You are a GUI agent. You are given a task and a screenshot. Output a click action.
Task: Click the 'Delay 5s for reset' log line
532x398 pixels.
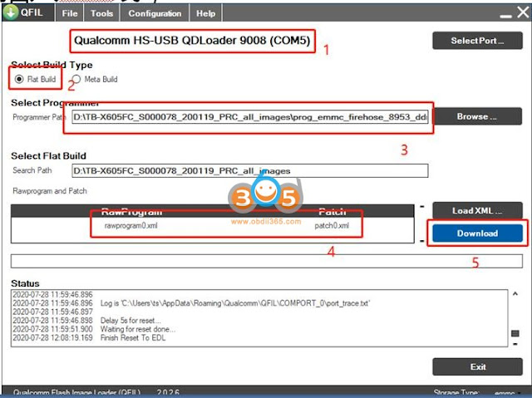point(131,321)
